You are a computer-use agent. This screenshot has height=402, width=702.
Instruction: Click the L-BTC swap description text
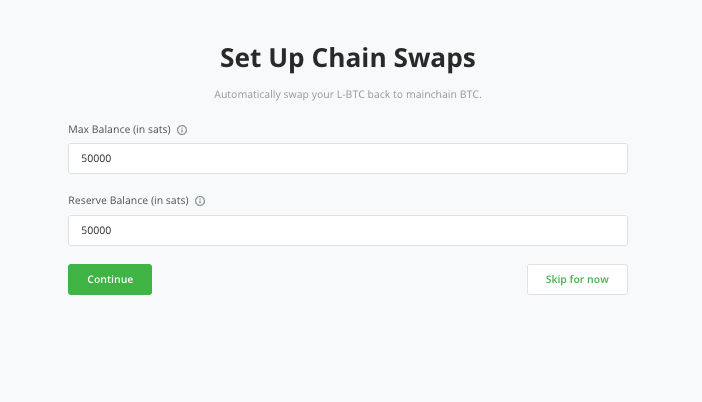coord(347,95)
